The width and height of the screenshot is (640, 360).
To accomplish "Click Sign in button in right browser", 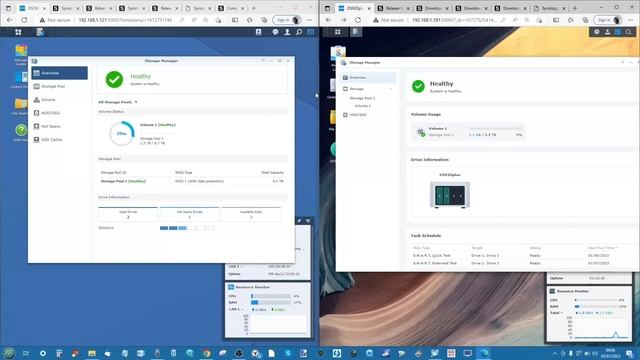I will 608,20.
